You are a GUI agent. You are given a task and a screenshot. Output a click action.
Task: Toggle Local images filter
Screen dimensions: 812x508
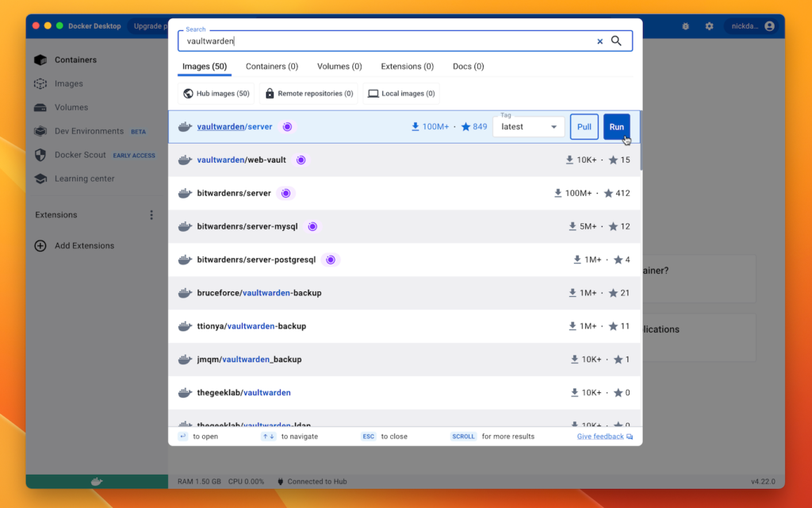click(x=400, y=94)
